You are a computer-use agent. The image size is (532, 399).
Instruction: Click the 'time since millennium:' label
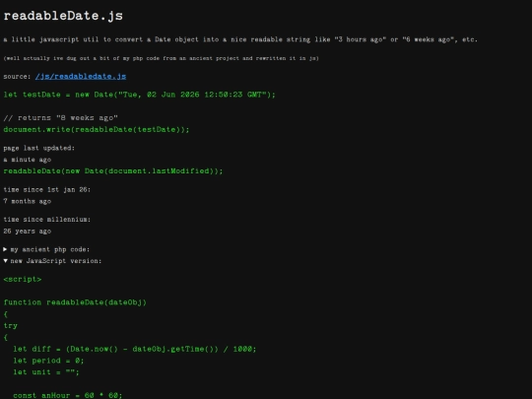coord(47,220)
